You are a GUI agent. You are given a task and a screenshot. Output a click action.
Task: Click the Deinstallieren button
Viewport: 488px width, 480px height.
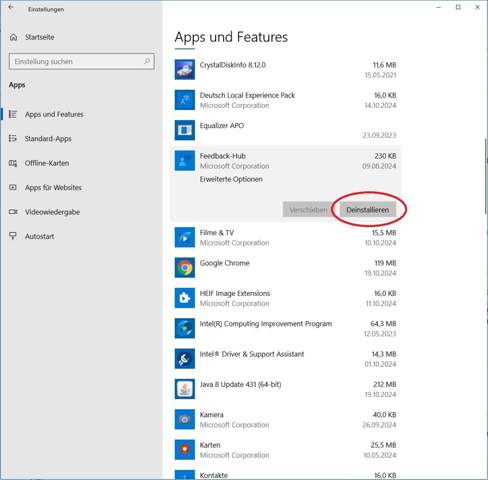point(368,210)
